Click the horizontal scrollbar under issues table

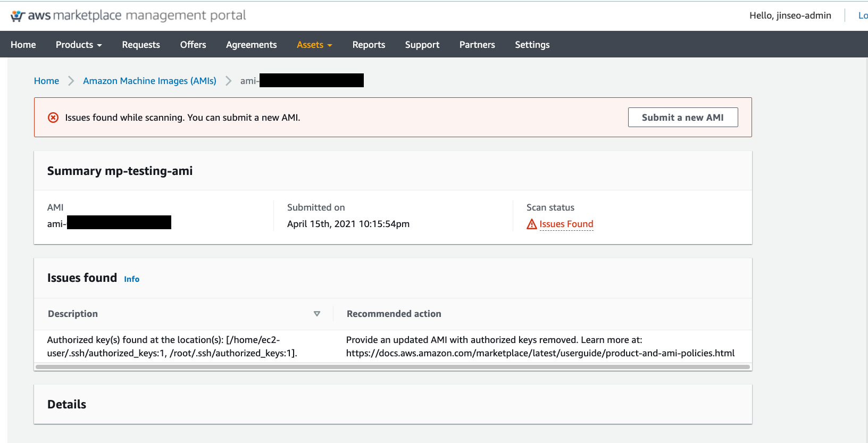tap(393, 367)
